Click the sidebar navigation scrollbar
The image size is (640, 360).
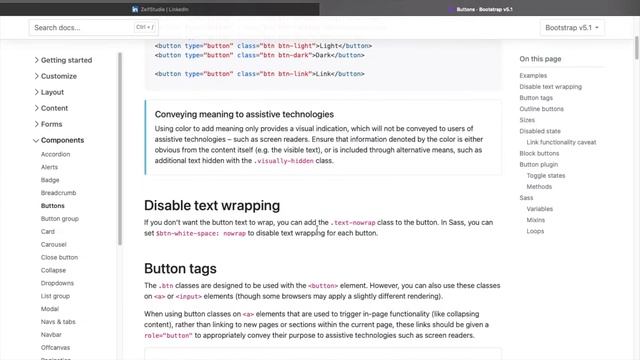pos(120,149)
